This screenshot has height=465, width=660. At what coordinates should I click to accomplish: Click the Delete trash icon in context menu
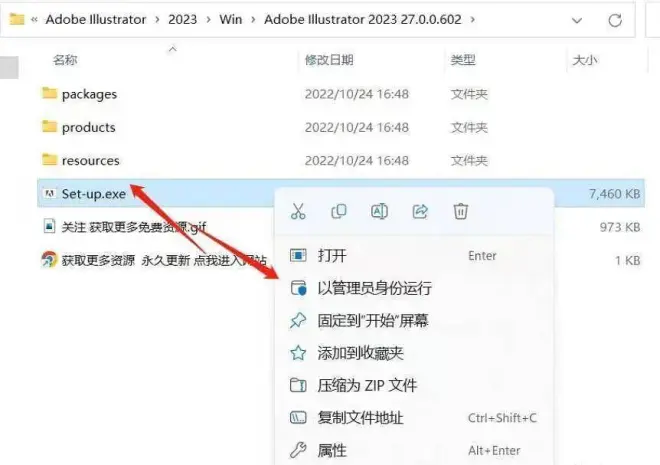[x=460, y=211]
